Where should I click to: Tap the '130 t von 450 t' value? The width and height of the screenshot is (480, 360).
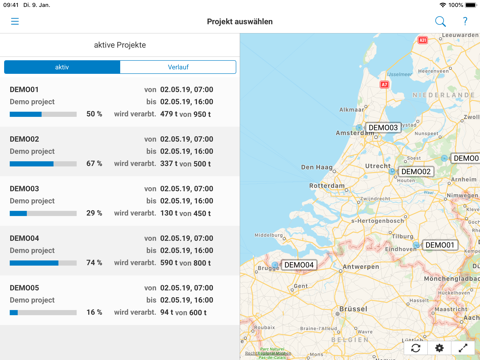(x=185, y=213)
